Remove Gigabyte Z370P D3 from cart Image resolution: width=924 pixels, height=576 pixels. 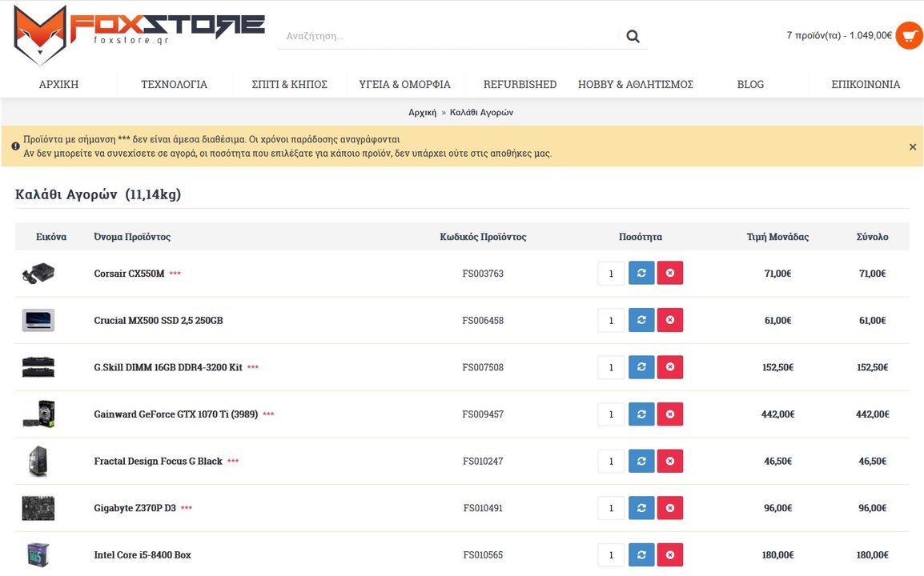pos(670,508)
